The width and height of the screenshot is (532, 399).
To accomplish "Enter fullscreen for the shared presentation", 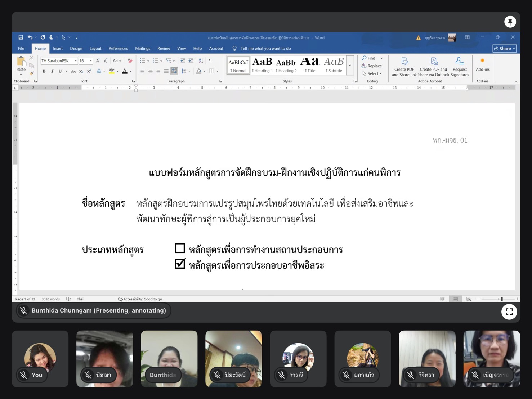I will click(x=509, y=312).
